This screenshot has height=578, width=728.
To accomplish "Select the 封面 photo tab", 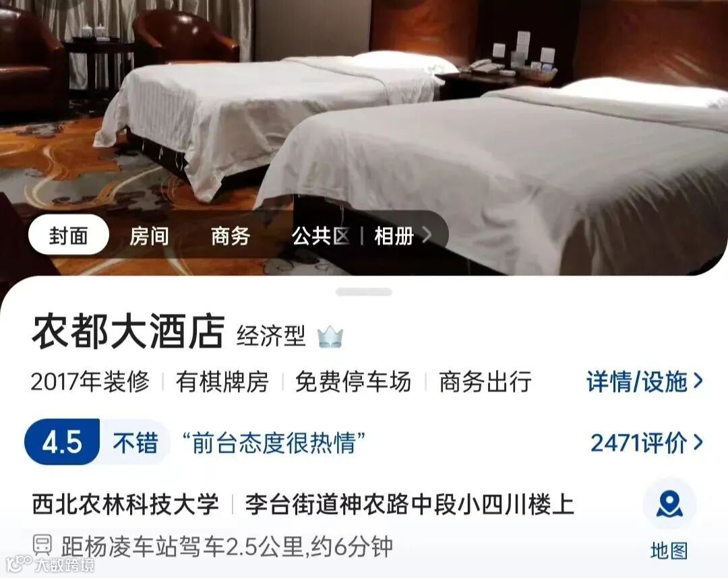I will click(69, 235).
